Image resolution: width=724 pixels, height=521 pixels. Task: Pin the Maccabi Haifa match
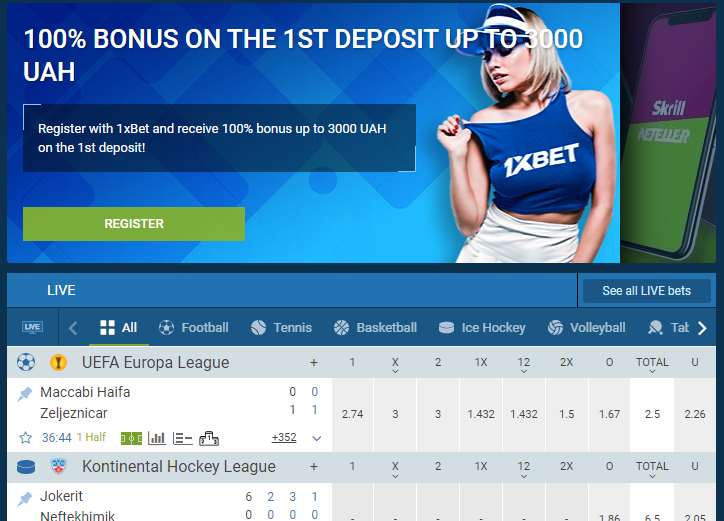(x=24, y=394)
